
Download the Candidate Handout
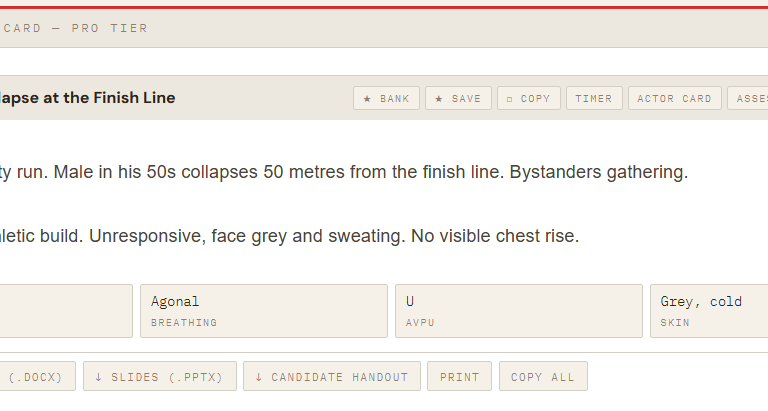(331, 376)
